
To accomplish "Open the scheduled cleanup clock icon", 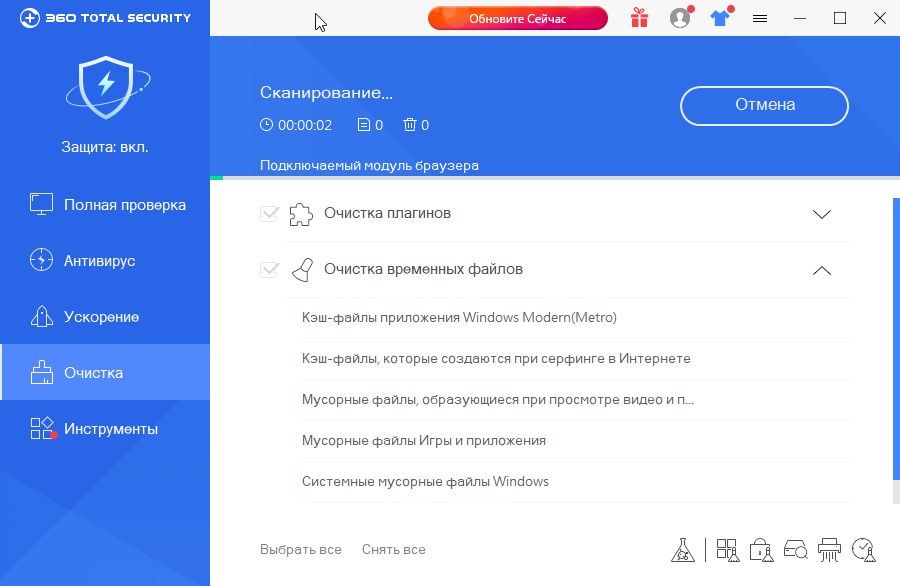I will point(864,550).
